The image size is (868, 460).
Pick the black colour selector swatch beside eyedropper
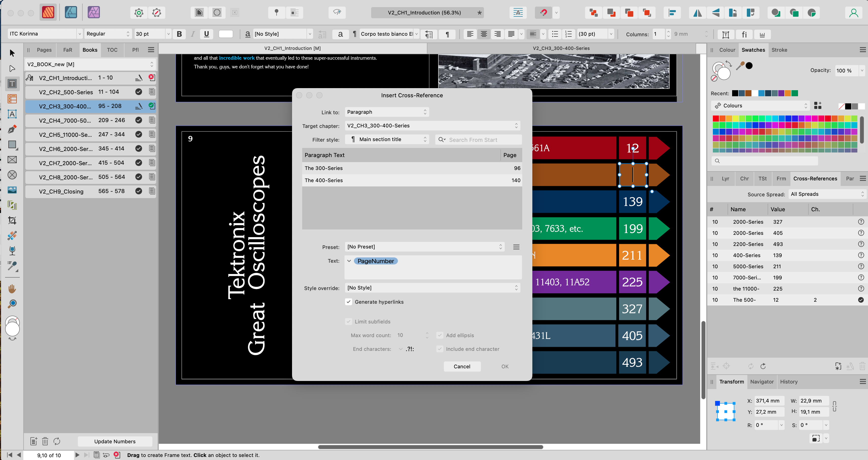[749, 66]
